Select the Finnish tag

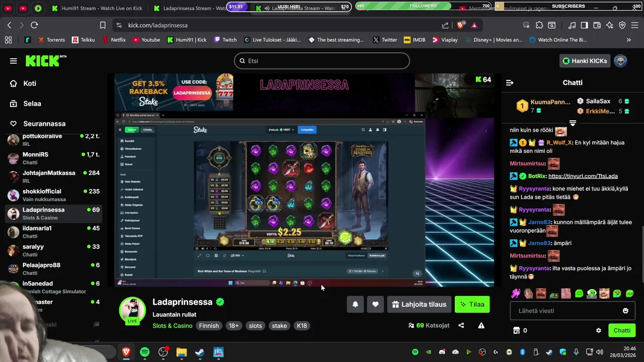coord(209,326)
